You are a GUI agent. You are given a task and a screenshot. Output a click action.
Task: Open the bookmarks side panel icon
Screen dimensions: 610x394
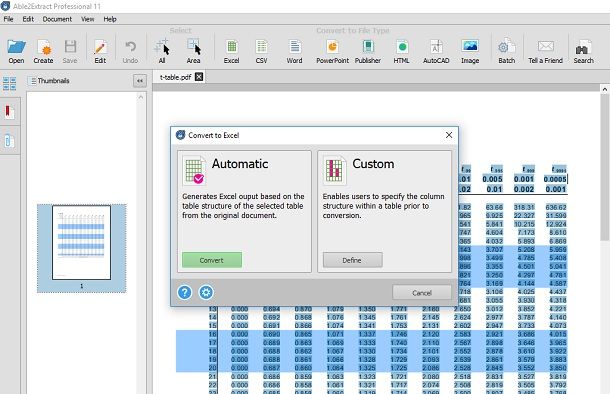[9, 112]
